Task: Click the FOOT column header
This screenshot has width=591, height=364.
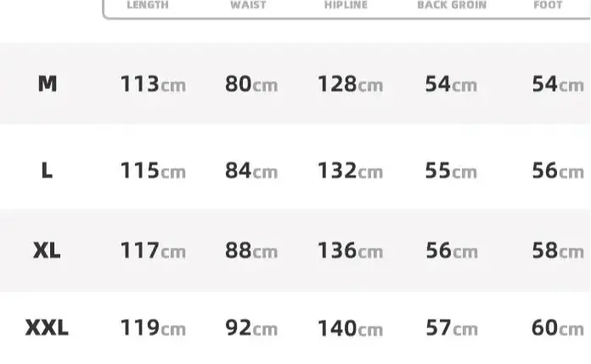Action: [548, 5]
